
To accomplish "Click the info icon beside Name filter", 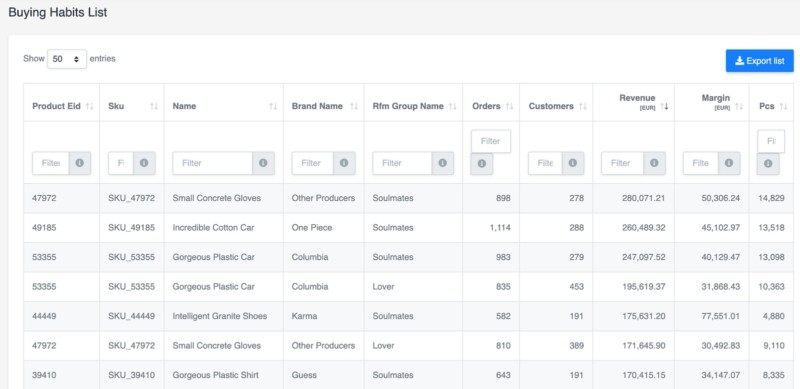I will (263, 163).
